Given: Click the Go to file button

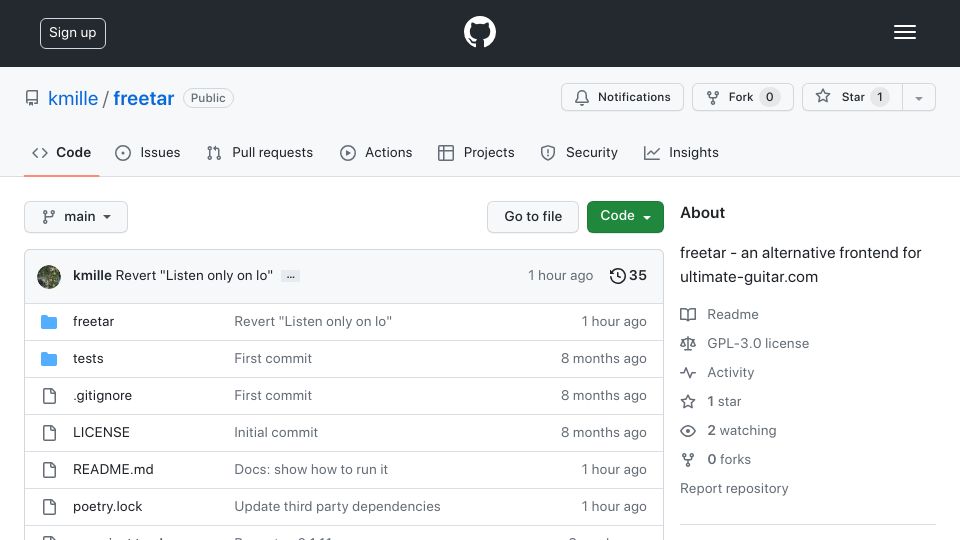Looking at the screenshot, I should [533, 217].
